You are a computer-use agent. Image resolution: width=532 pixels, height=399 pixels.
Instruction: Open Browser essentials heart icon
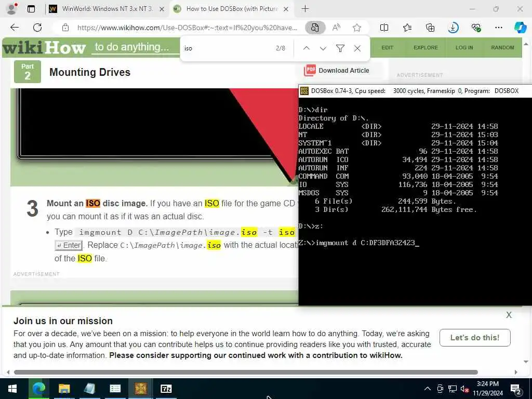pos(476,28)
